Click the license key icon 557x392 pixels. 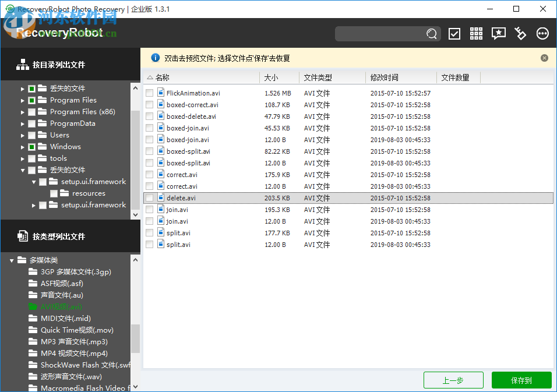tap(520, 34)
